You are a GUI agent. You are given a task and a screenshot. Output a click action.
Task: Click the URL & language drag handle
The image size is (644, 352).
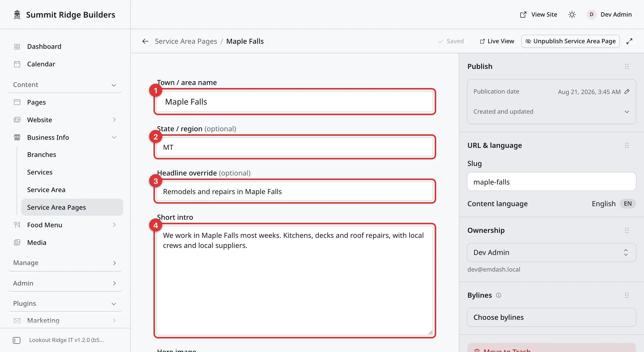pyautogui.click(x=627, y=145)
